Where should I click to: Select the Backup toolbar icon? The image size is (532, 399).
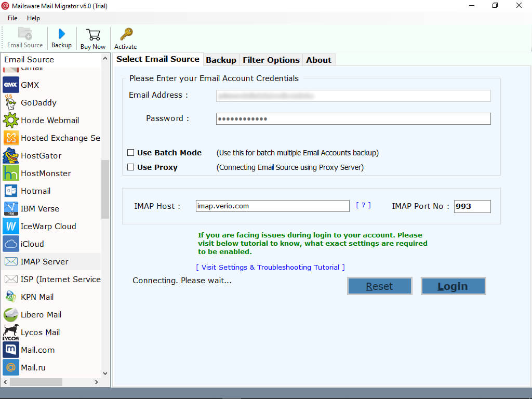(61, 34)
